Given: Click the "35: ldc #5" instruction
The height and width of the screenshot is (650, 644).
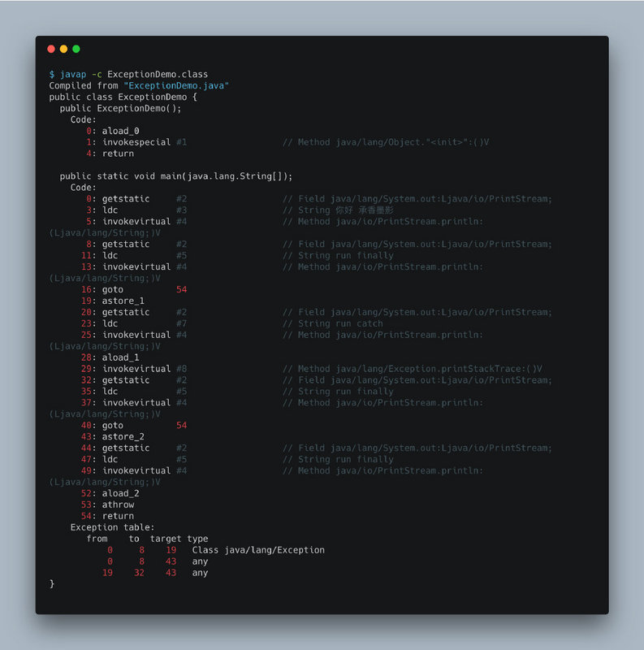Looking at the screenshot, I should coord(134,392).
